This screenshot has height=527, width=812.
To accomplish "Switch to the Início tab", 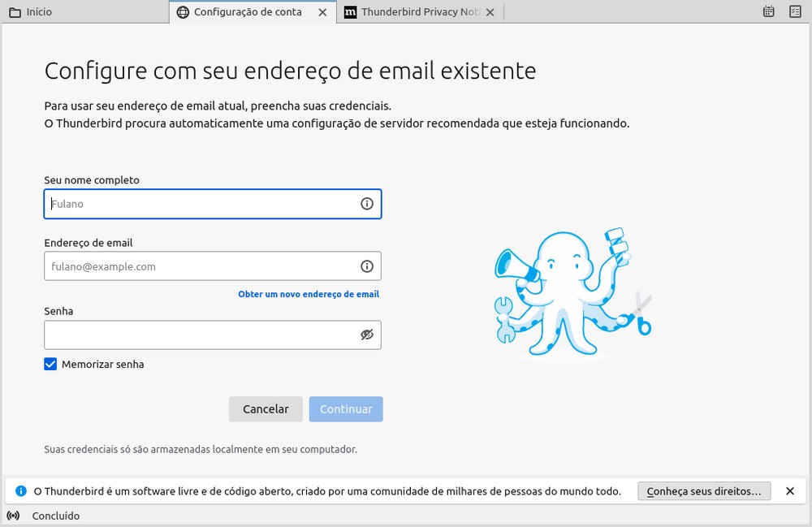I will click(x=85, y=12).
